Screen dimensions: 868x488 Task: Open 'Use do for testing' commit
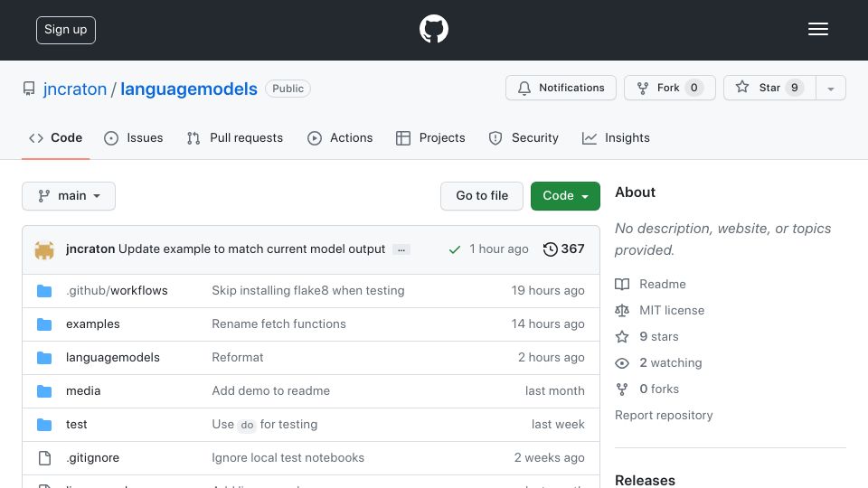tap(265, 425)
